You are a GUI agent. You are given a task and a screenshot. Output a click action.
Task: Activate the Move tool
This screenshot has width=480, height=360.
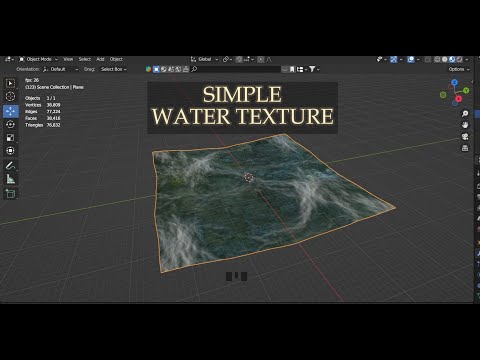point(10,111)
